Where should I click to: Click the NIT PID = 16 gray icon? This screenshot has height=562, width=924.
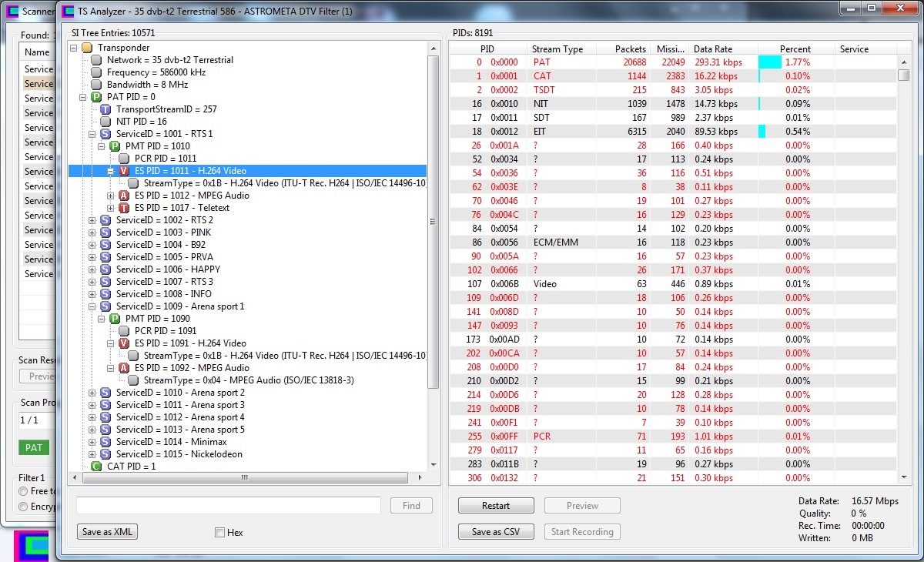(105, 122)
